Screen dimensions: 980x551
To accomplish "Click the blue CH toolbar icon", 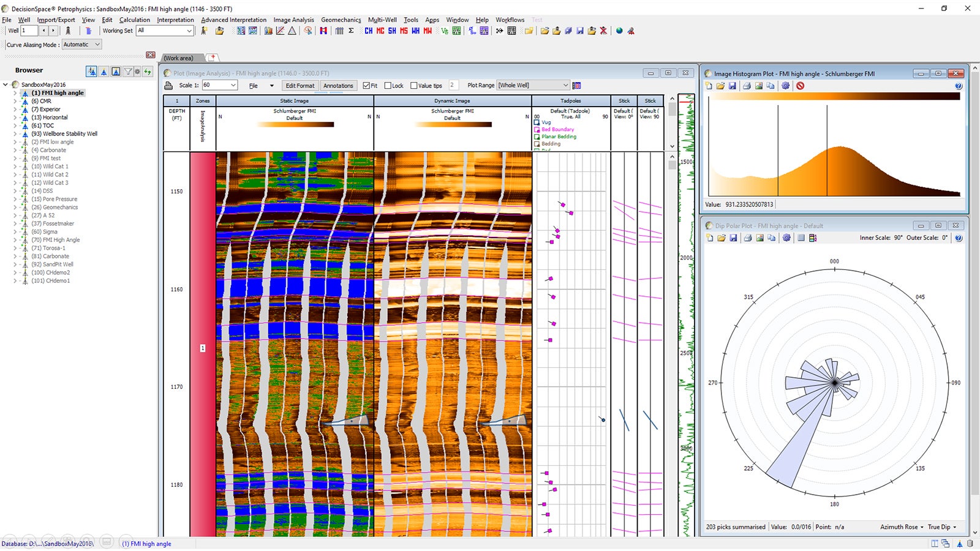I will point(368,31).
